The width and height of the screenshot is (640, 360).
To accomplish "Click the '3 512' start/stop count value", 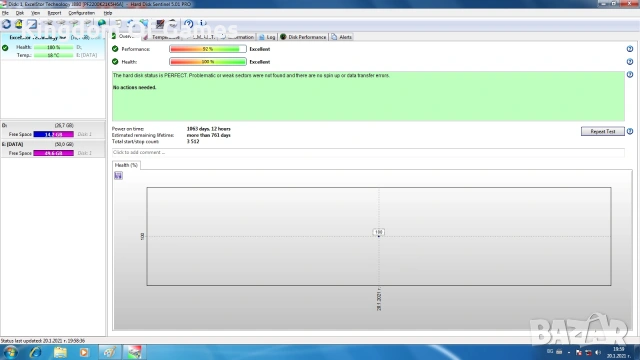I will (x=193, y=142).
